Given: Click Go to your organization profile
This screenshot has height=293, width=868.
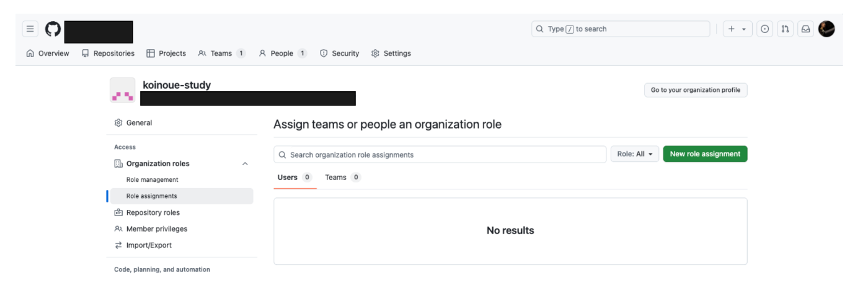Looking at the screenshot, I should [x=695, y=90].
